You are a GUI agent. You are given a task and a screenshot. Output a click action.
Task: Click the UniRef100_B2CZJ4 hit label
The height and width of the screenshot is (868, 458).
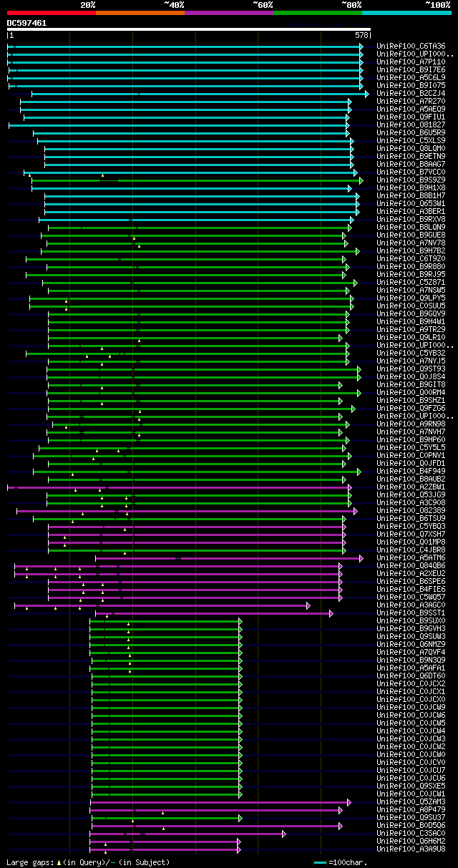pyautogui.click(x=411, y=93)
